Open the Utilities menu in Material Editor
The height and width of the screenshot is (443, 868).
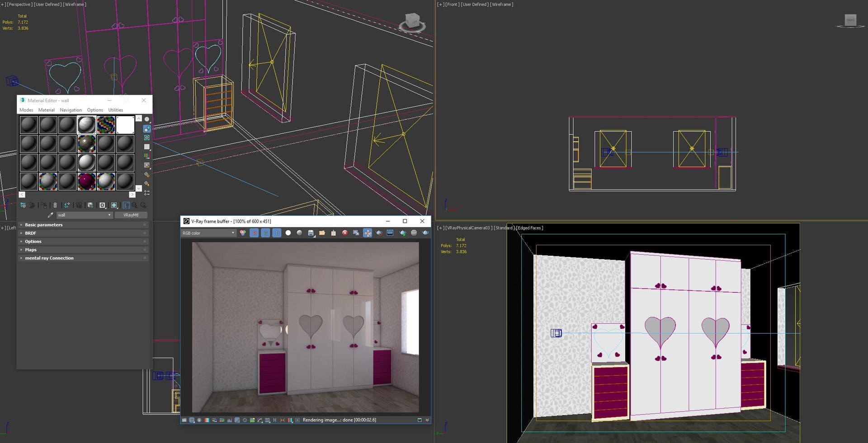pyautogui.click(x=115, y=110)
